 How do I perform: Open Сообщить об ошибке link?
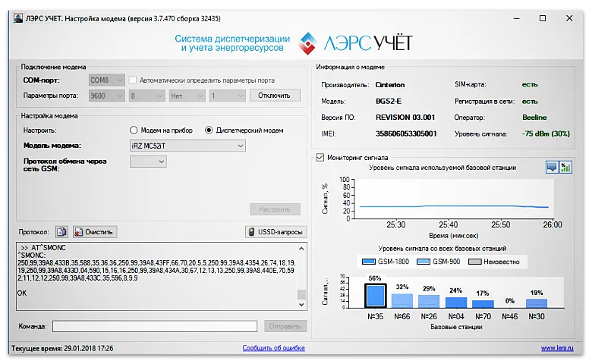(274, 348)
